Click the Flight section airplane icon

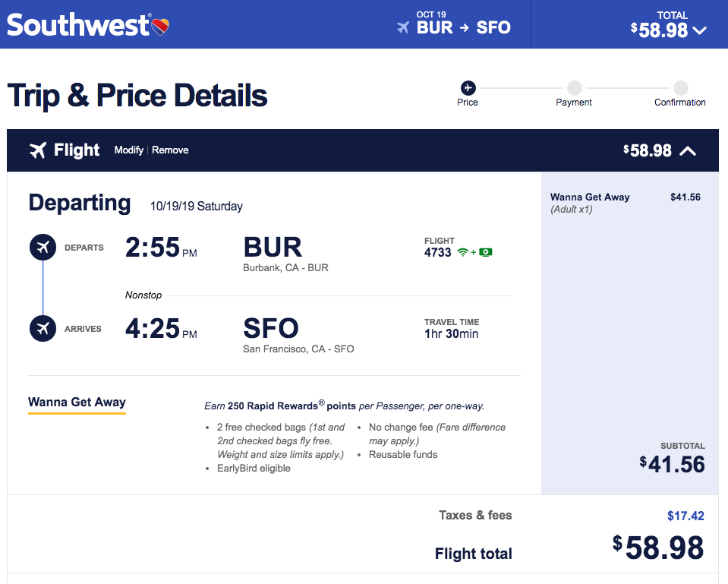tap(38, 150)
